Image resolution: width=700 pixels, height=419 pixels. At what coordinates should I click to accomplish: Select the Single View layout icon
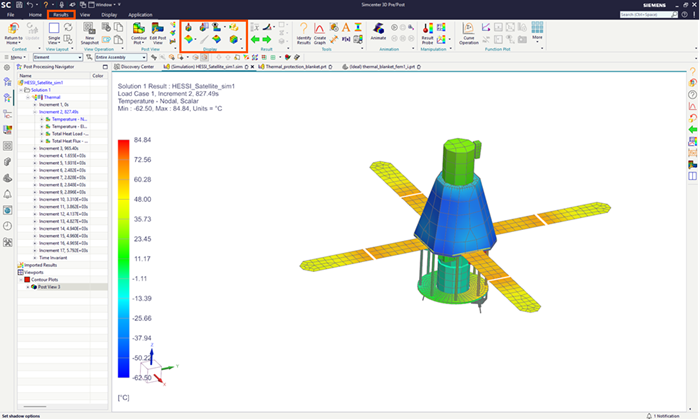(x=54, y=30)
